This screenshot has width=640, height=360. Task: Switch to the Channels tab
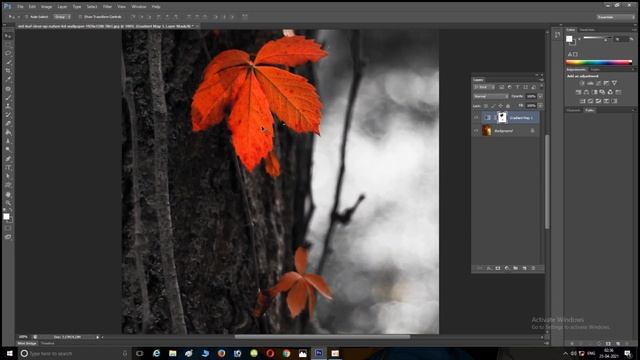(x=573, y=110)
